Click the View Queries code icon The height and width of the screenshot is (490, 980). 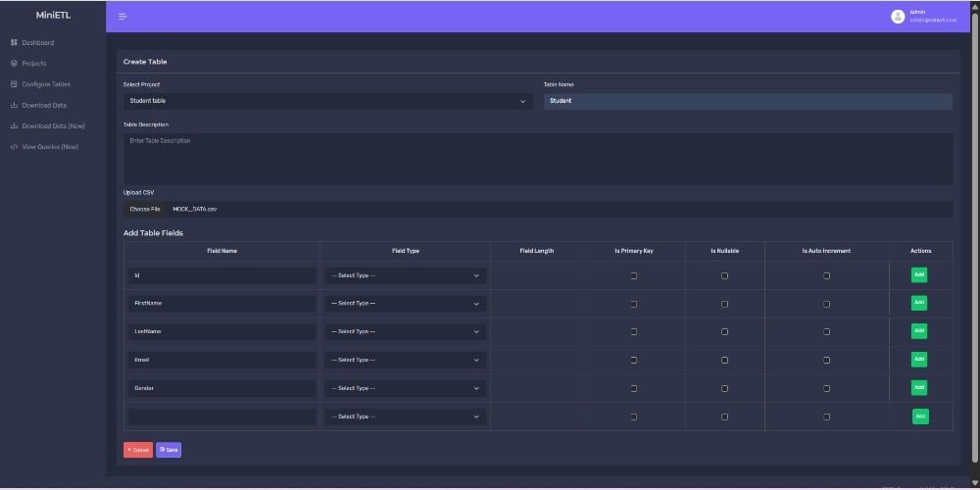point(14,147)
